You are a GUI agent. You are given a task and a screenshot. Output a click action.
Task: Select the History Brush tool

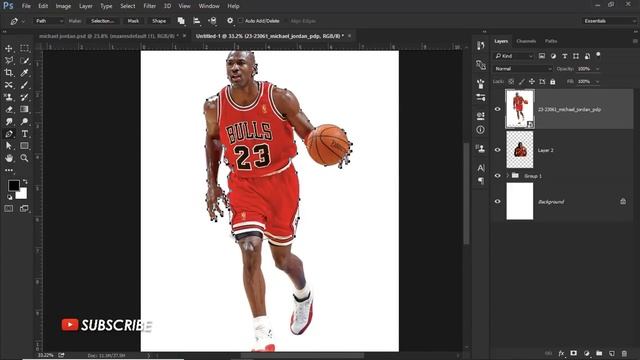(24, 97)
